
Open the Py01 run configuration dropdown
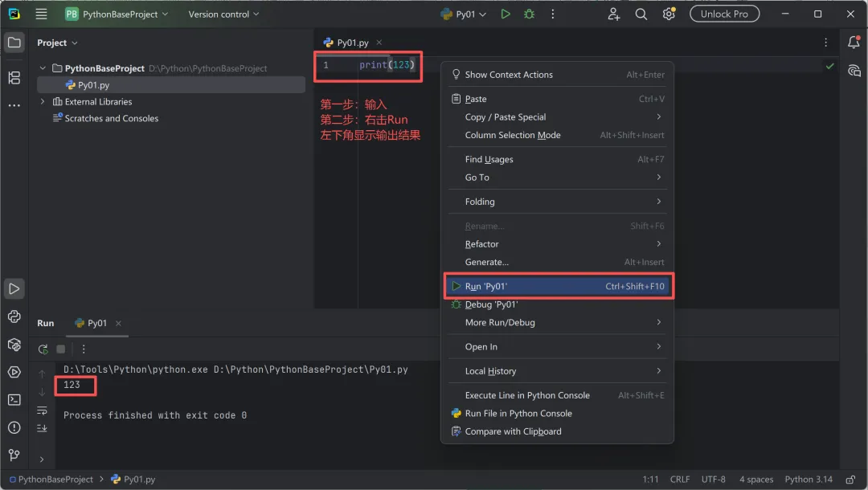tap(464, 14)
